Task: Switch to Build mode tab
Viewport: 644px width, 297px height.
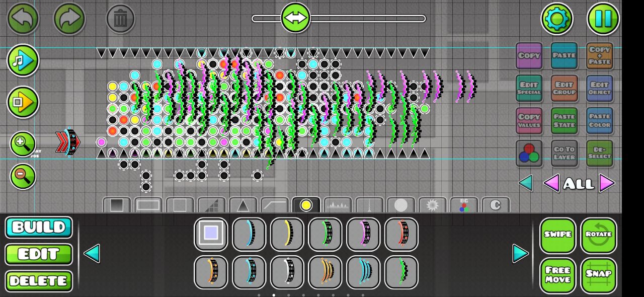Action: 39,228
